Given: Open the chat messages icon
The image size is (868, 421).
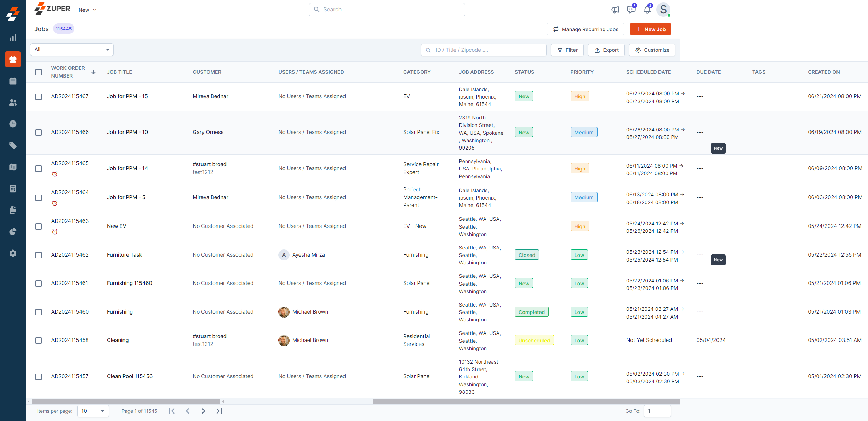Looking at the screenshot, I should pos(631,10).
